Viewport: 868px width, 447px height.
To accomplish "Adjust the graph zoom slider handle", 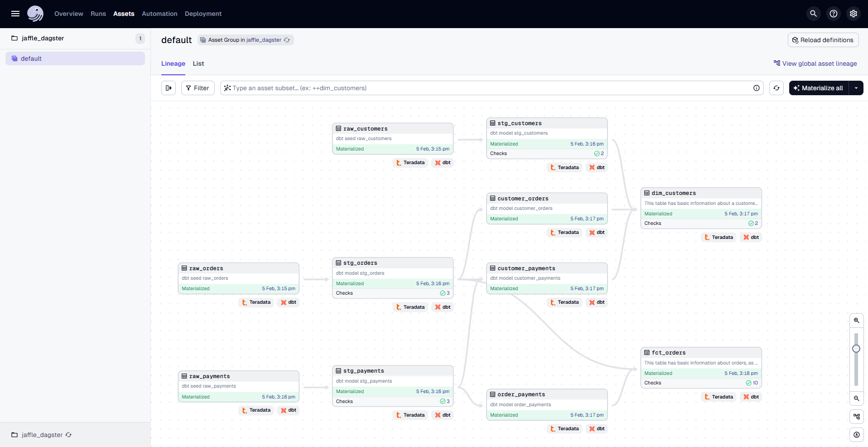I will 856,349.
